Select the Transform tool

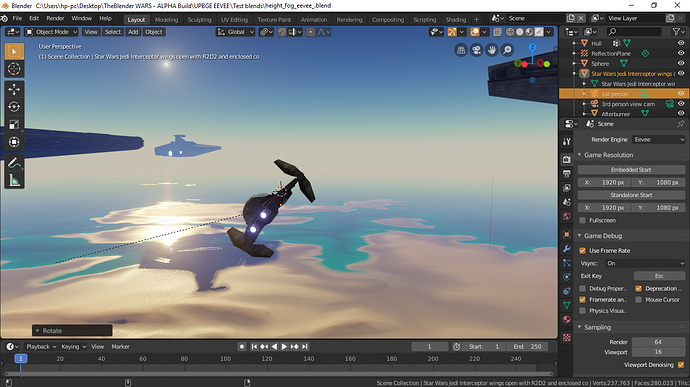(x=14, y=142)
